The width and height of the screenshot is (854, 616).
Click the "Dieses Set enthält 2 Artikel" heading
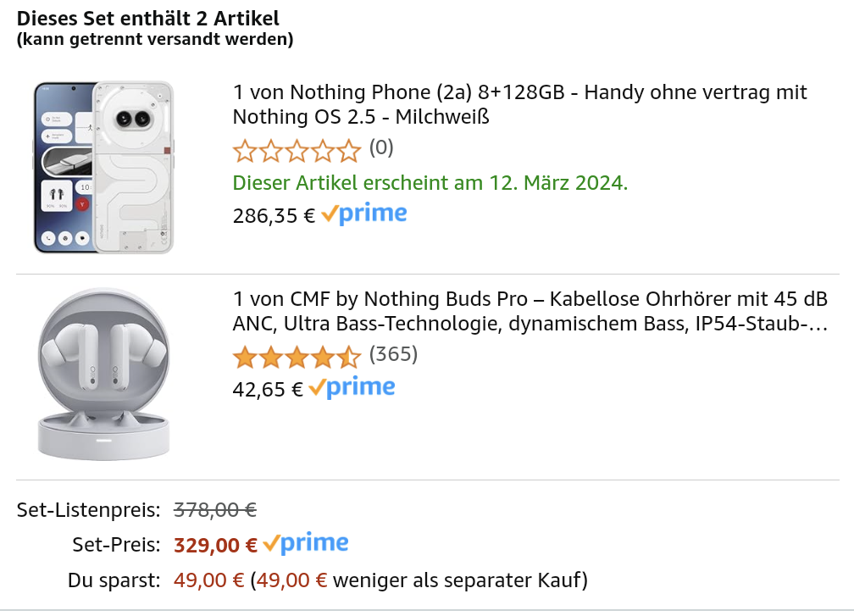point(148,18)
